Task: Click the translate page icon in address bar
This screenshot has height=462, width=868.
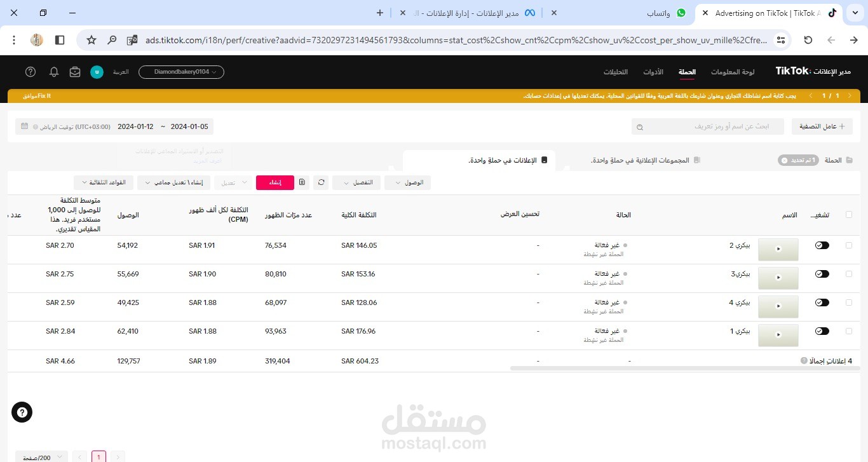Action: tap(132, 40)
